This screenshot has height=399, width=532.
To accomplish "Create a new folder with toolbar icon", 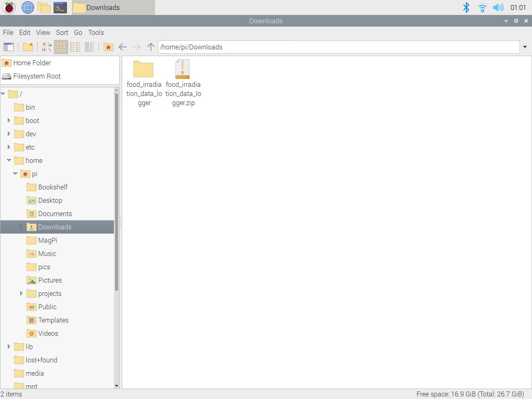I will coord(28,47).
